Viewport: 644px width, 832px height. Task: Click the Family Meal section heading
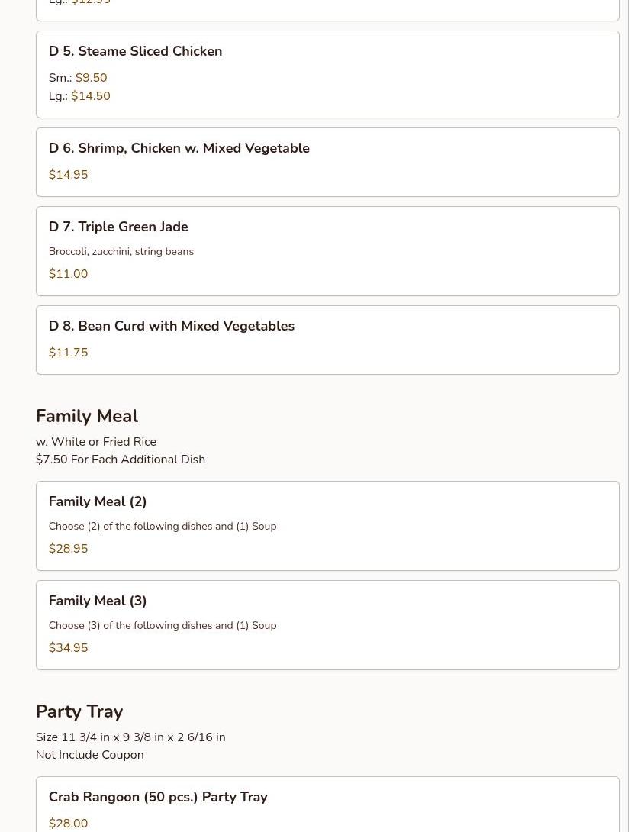pos(86,416)
